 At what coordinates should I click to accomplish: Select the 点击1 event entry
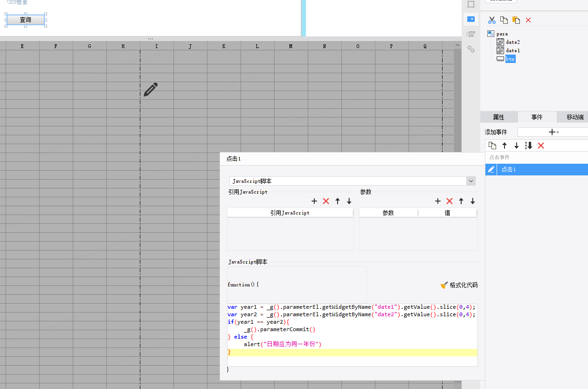click(537, 169)
